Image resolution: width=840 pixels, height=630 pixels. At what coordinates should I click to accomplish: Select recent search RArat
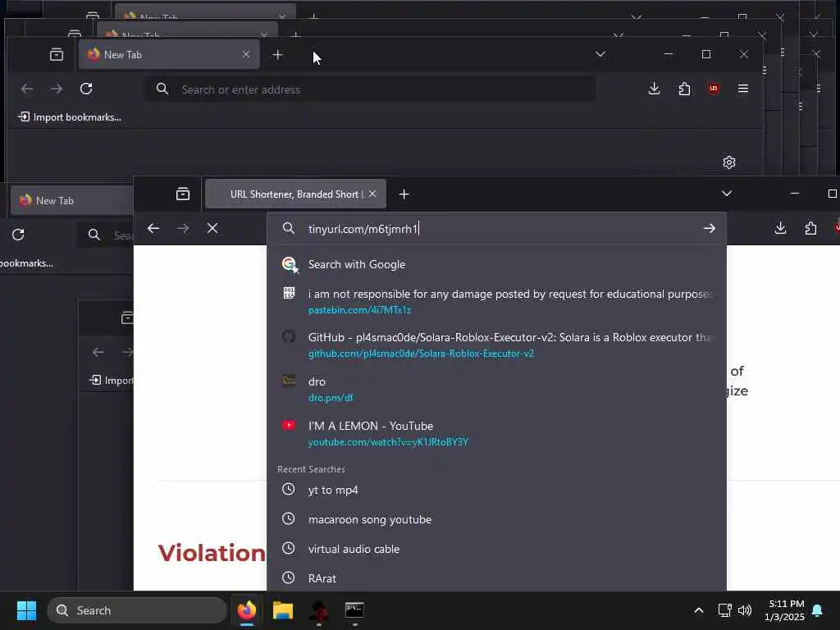[x=496, y=578]
